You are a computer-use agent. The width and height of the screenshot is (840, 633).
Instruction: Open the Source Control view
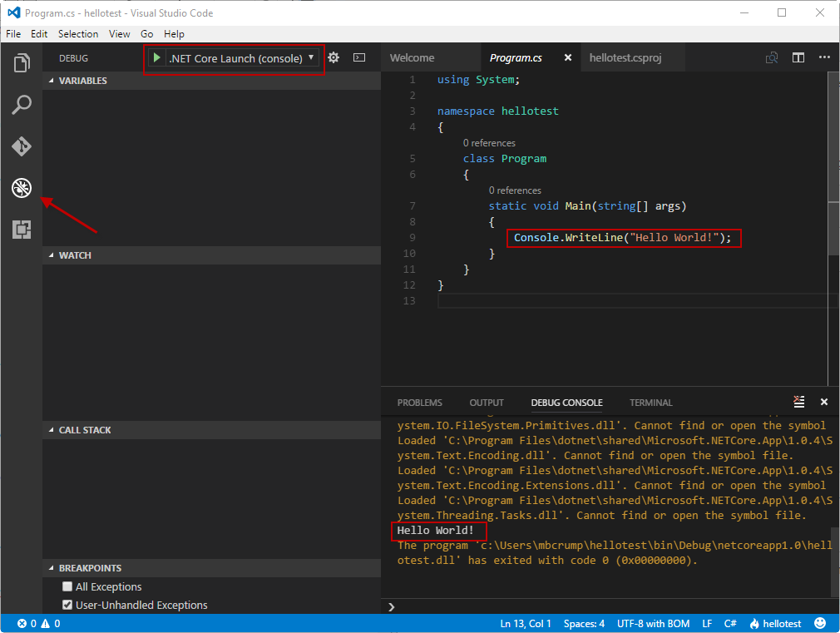[x=22, y=146]
